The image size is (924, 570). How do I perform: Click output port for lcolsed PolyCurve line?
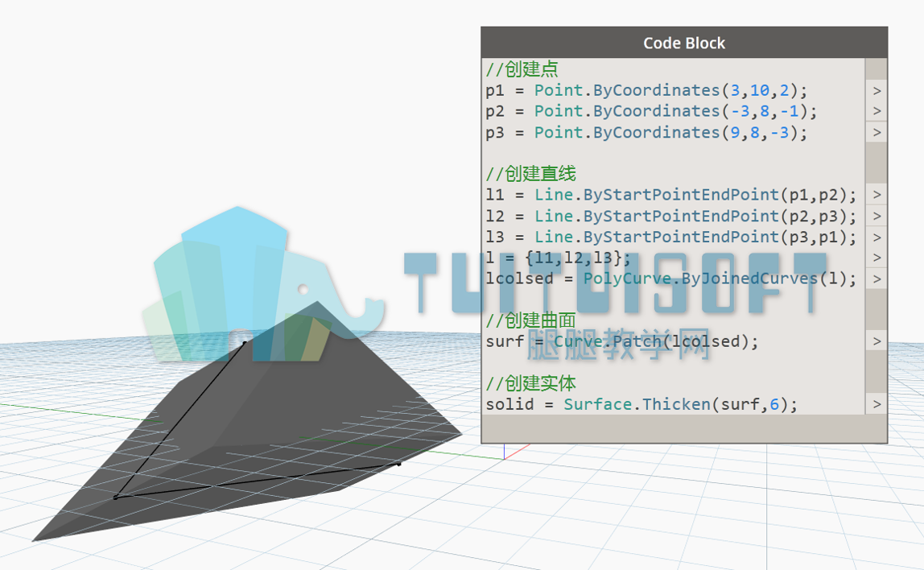point(877,279)
